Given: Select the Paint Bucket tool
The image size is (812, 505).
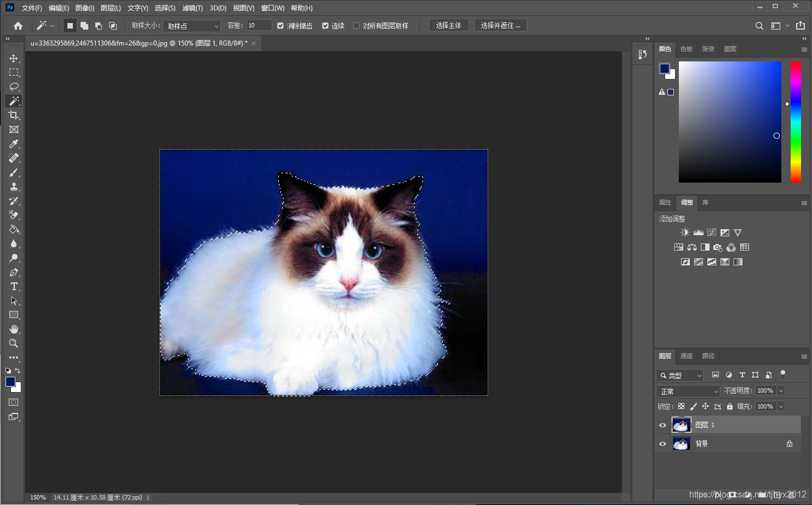Looking at the screenshot, I should 14,229.
